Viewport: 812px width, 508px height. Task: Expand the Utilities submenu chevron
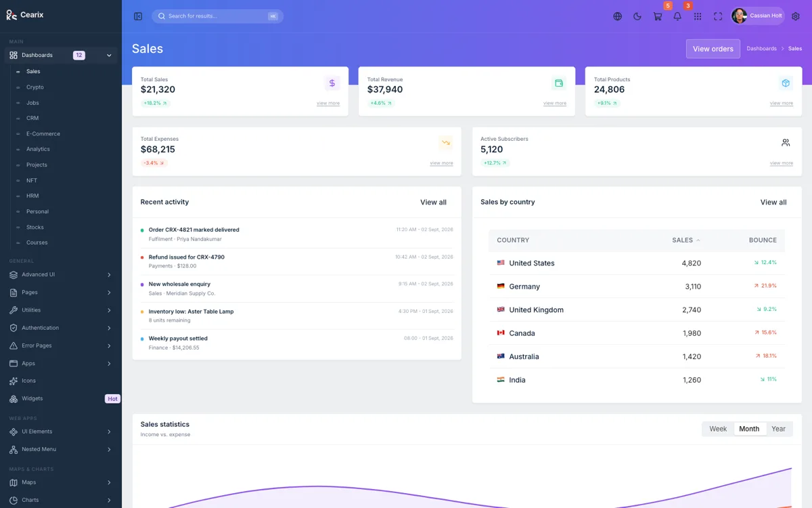pyautogui.click(x=109, y=310)
